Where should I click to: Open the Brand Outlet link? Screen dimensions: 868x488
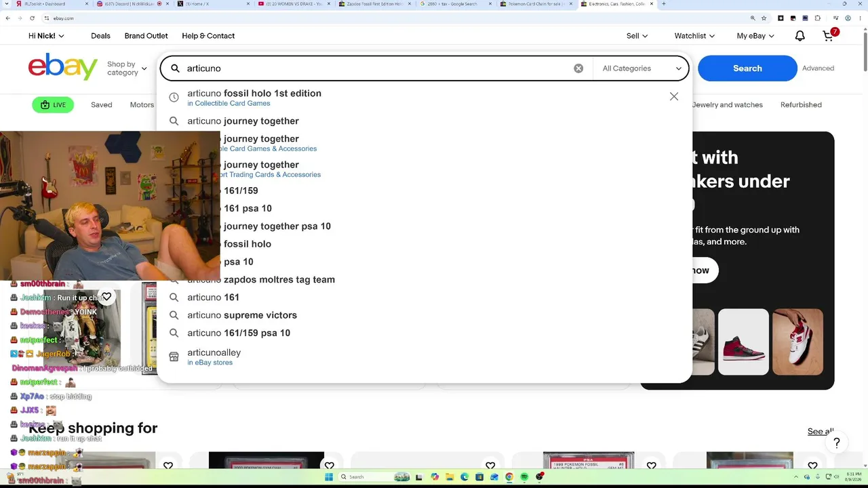click(146, 36)
